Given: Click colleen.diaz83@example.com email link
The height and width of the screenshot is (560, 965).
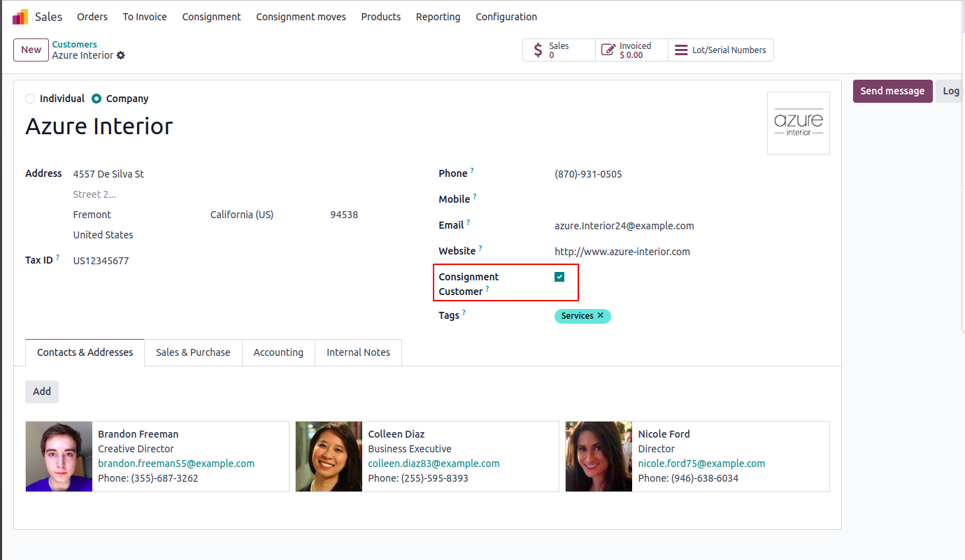Looking at the screenshot, I should (x=434, y=464).
